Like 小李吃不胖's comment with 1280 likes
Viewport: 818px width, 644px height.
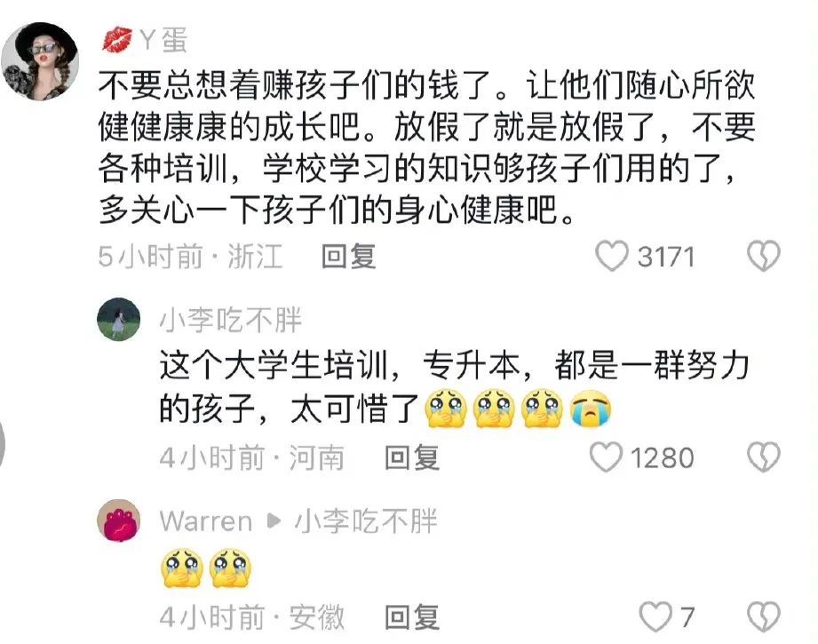[606, 457]
